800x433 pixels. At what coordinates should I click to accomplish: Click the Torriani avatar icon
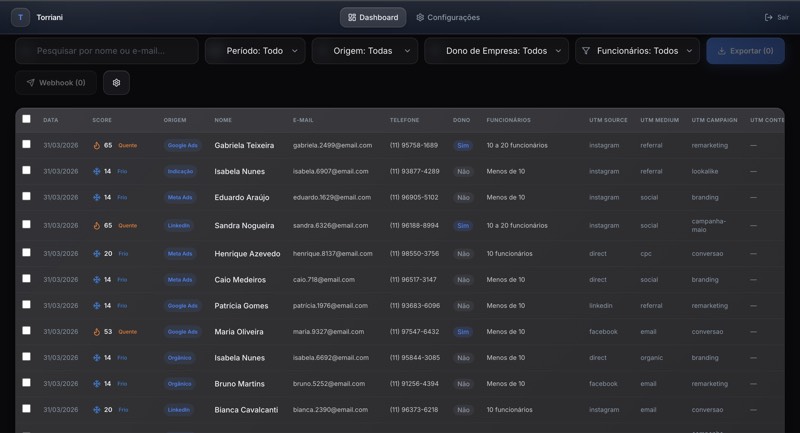(x=20, y=17)
